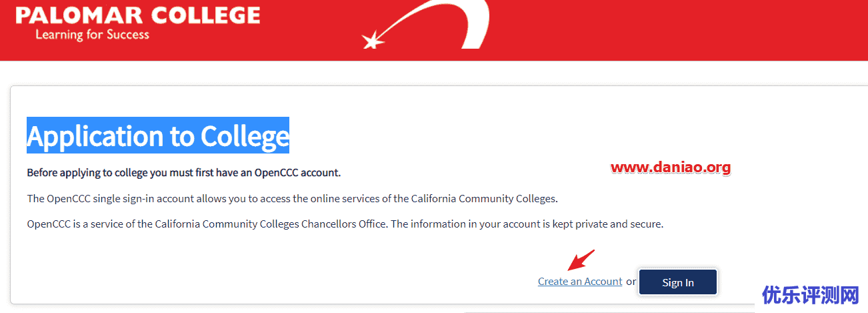Click the word "or" beside Sign In

coord(631,282)
